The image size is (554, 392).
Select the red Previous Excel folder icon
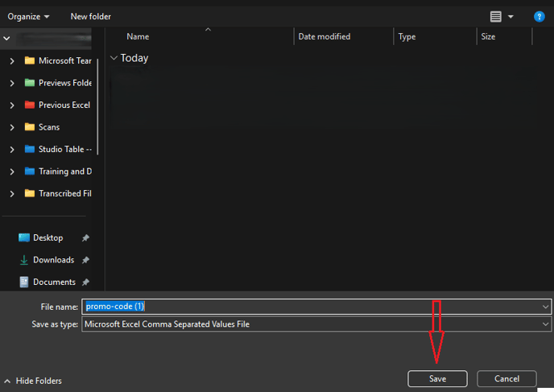[30, 105]
